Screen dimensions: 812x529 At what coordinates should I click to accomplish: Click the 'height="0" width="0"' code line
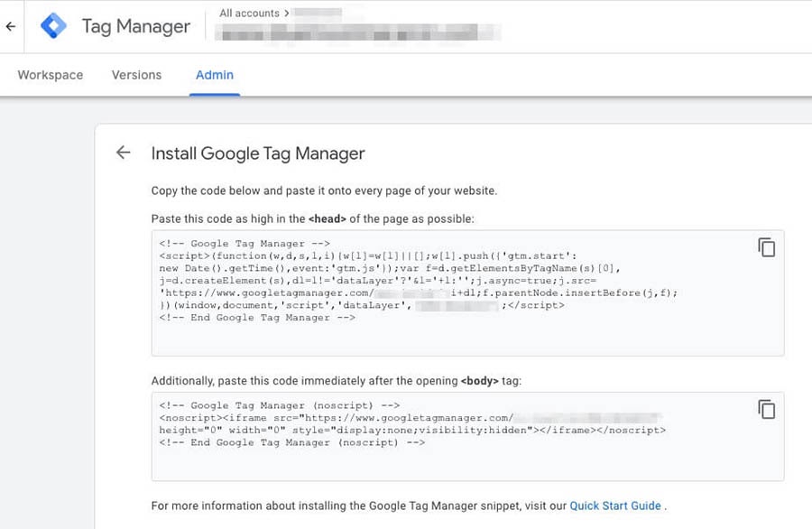(x=412, y=430)
